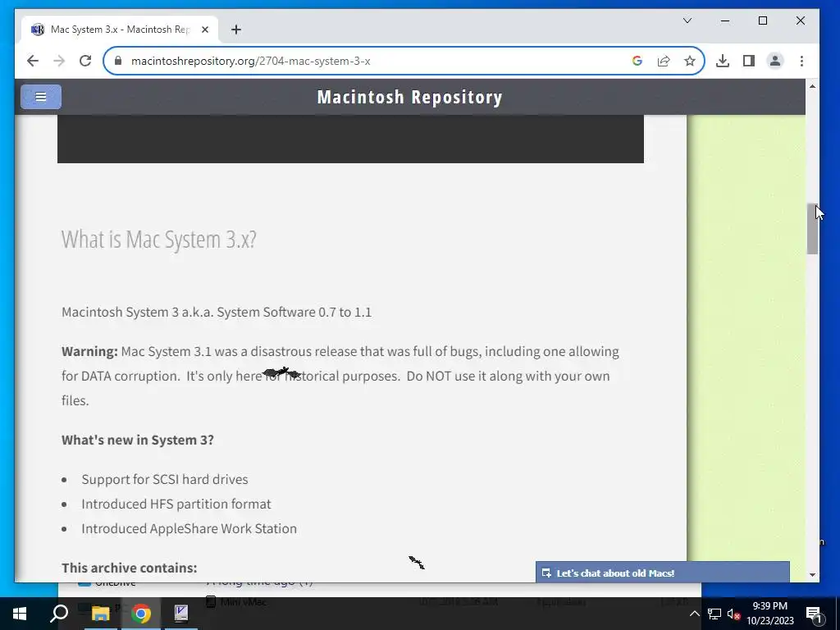Open Windows taskbar search
This screenshot has height=630, width=840.
tap(59, 614)
